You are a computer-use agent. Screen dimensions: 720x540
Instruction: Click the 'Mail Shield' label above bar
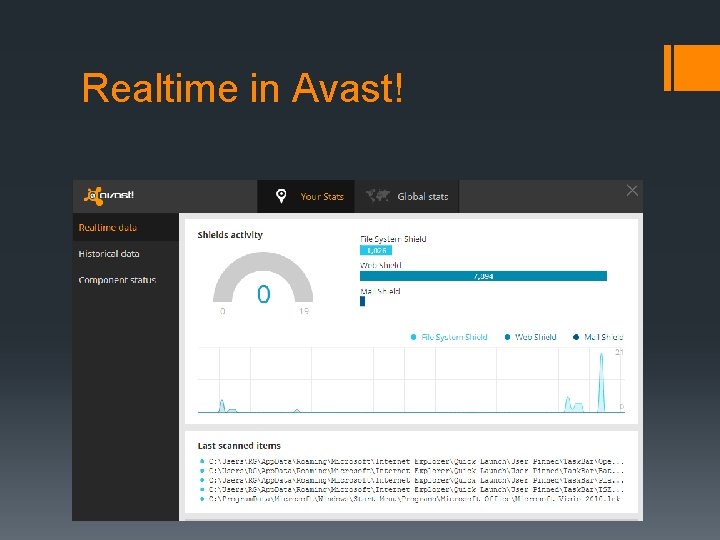coord(380,291)
